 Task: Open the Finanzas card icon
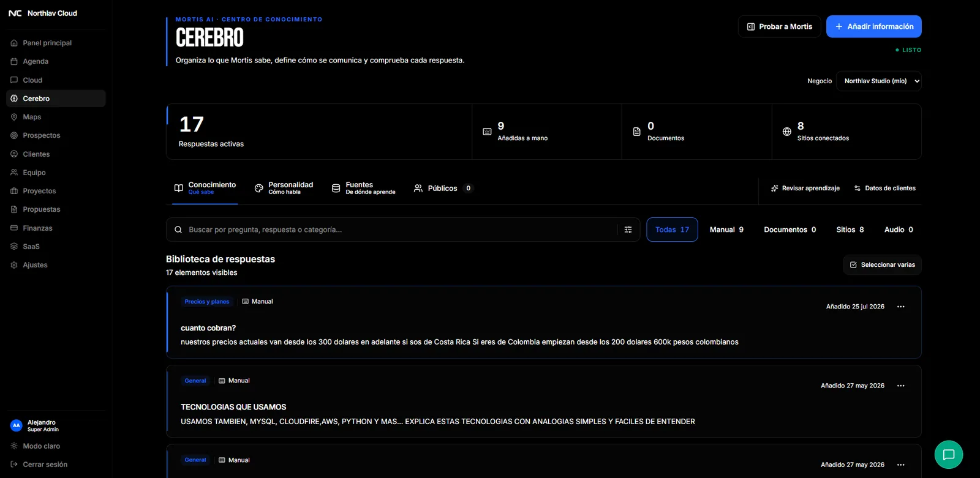(14, 228)
